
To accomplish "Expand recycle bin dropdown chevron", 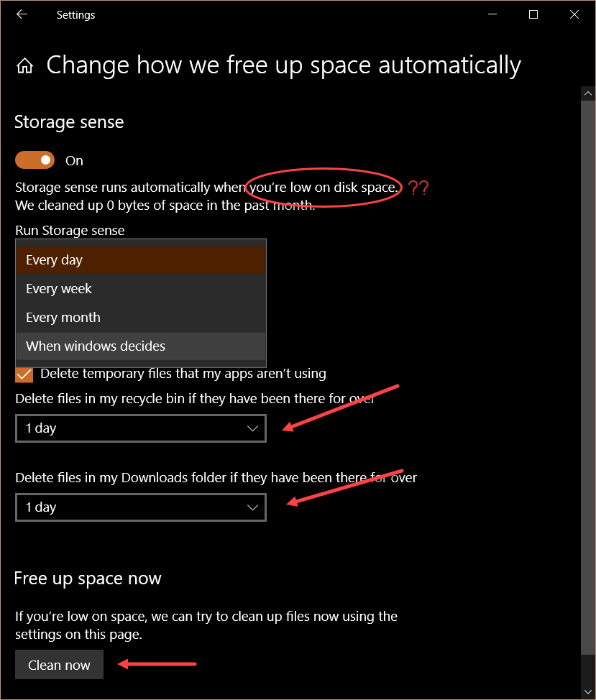I will [252, 428].
